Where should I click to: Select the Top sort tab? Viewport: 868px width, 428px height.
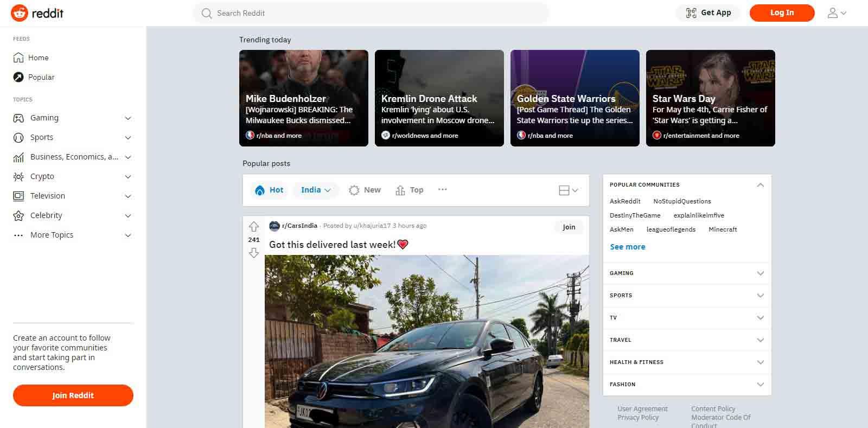(x=410, y=190)
